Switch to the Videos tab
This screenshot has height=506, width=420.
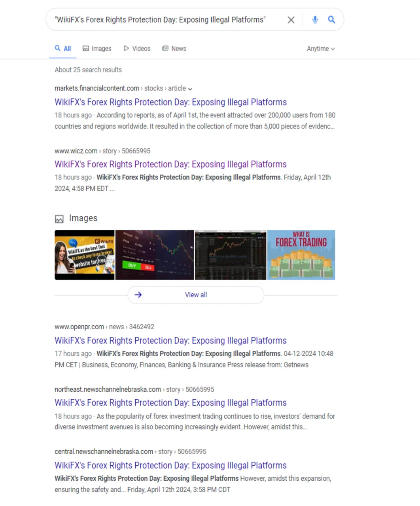click(x=137, y=49)
